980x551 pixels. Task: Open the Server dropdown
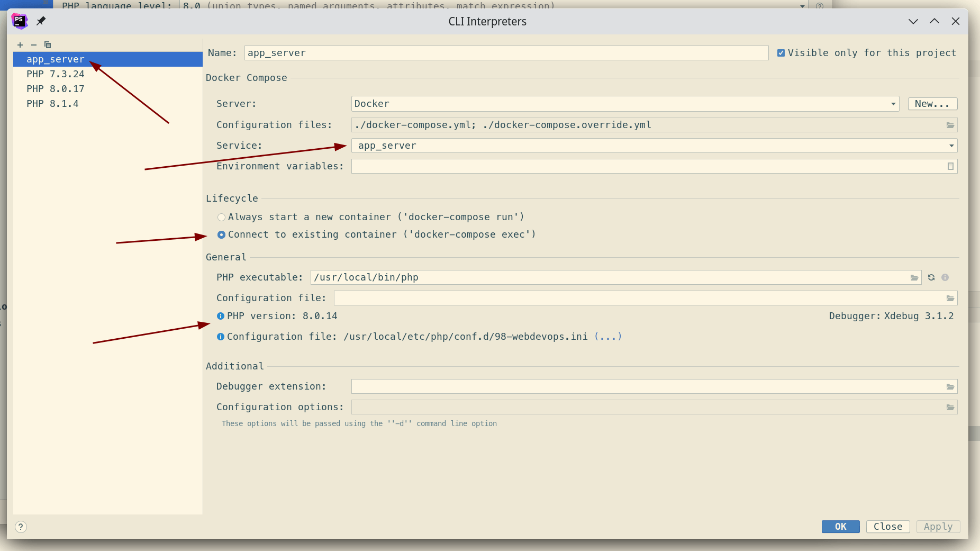pyautogui.click(x=893, y=104)
